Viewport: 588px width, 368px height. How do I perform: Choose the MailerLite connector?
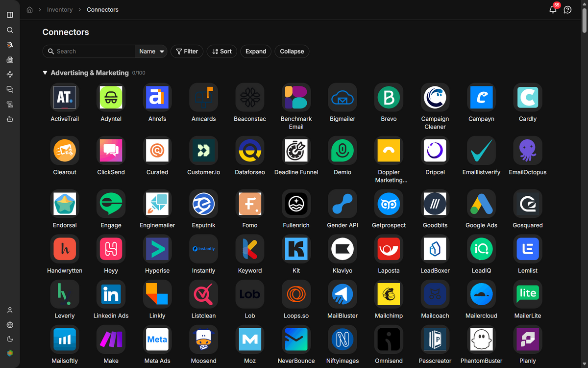pyautogui.click(x=528, y=294)
